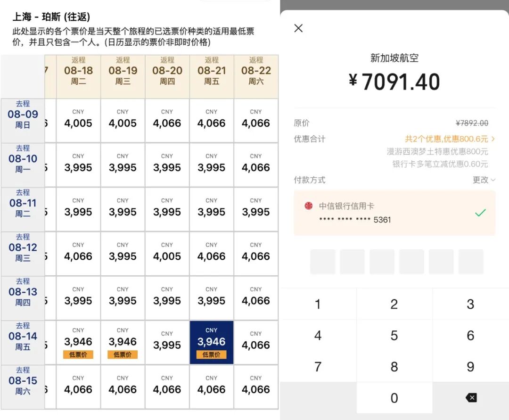Open 更改 to change the payment method
The image size is (509, 420).
[480, 180]
